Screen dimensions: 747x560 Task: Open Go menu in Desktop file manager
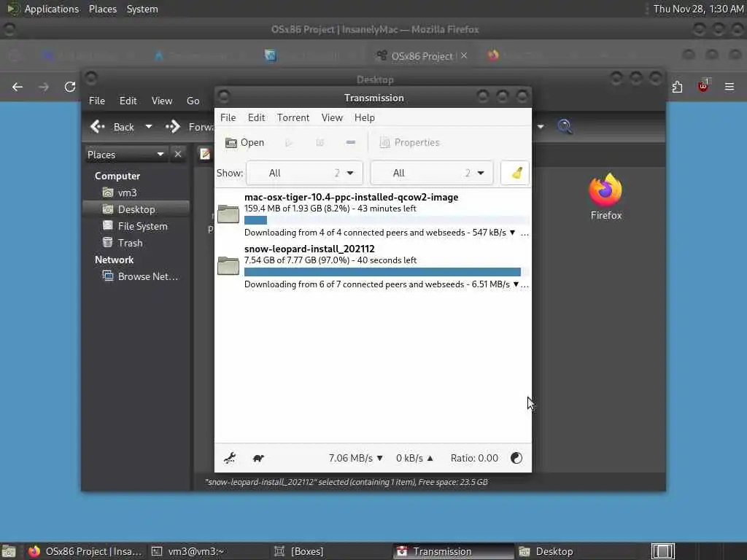pos(193,101)
